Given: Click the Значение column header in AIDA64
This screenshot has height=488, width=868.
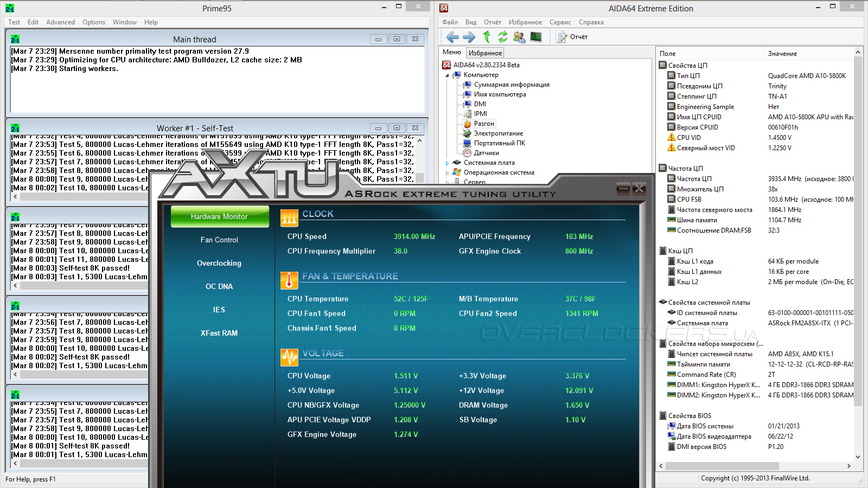Looking at the screenshot, I should (x=808, y=54).
